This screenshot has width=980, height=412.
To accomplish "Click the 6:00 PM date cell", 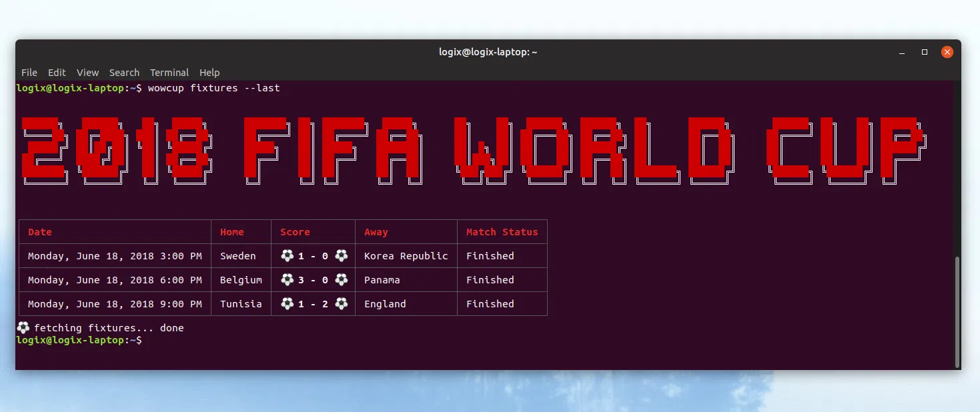I will [x=115, y=280].
